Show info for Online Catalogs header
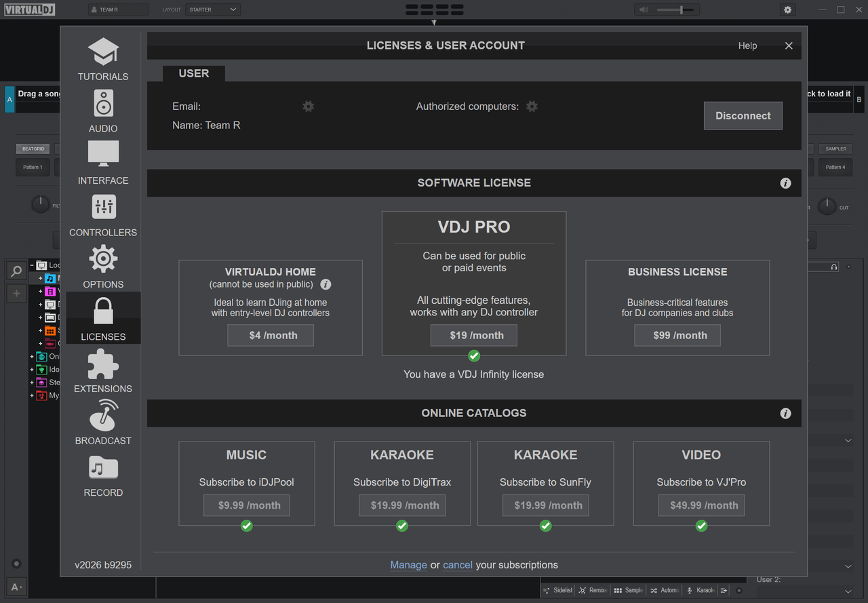The image size is (868, 603). (785, 413)
